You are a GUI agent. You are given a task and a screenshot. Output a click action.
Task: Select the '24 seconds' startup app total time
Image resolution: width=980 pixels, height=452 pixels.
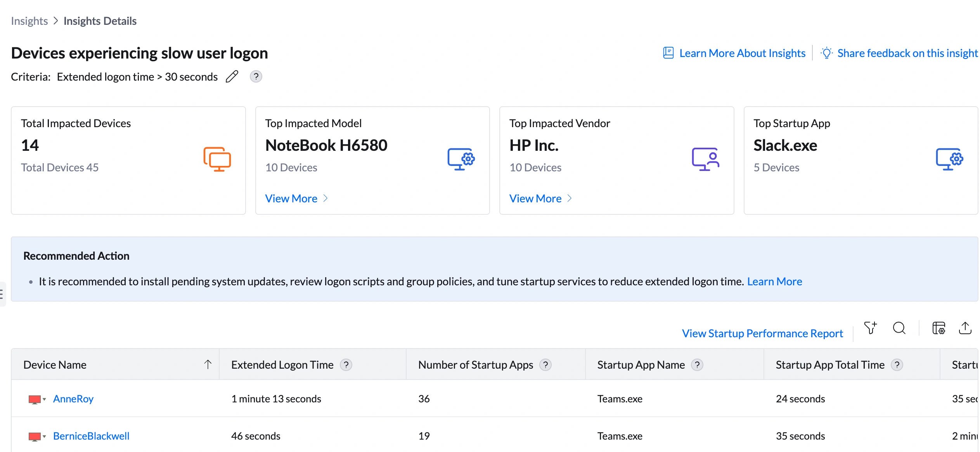click(800, 399)
